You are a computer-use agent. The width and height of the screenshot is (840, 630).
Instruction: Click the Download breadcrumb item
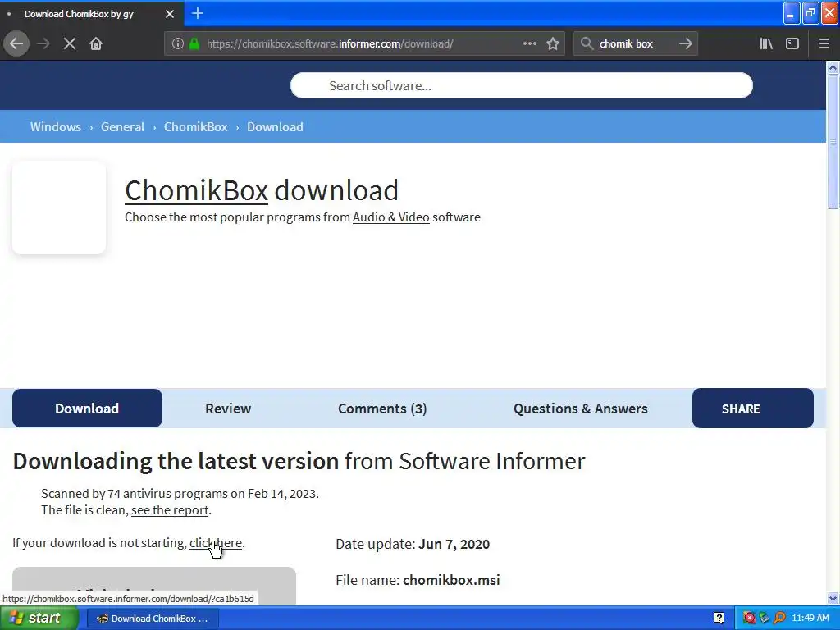(x=275, y=127)
